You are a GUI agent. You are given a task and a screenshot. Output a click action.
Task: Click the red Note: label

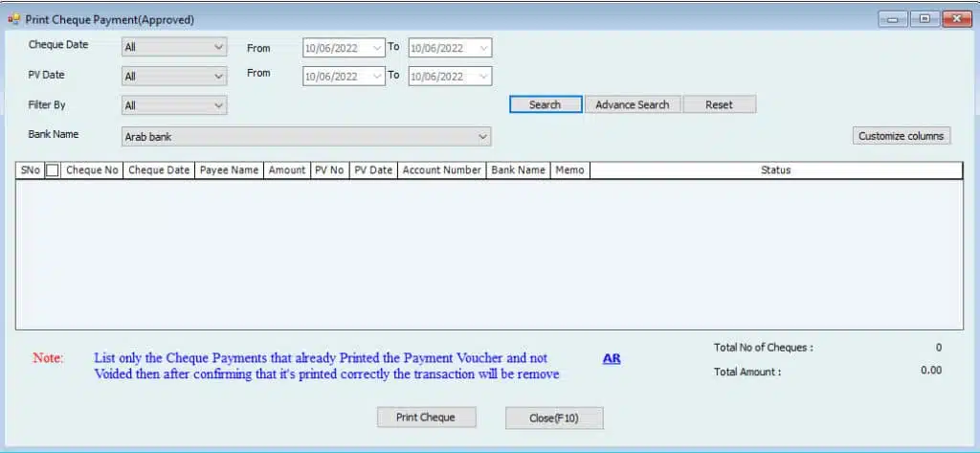click(48, 358)
